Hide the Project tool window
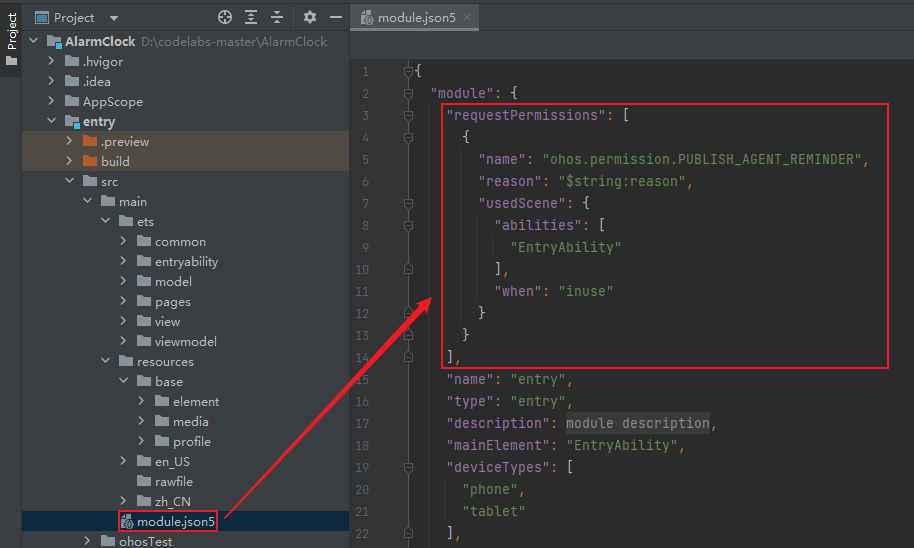Image resolution: width=914 pixels, height=548 pixels. point(336,17)
